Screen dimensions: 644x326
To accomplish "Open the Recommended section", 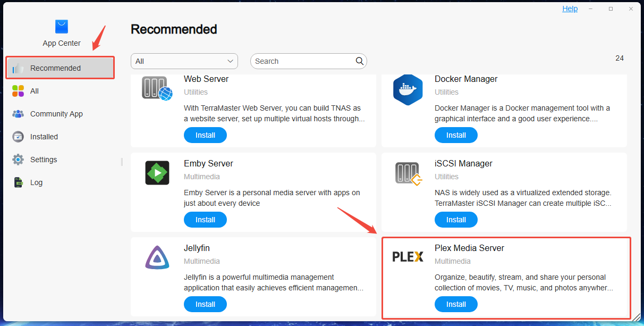I will [x=60, y=68].
